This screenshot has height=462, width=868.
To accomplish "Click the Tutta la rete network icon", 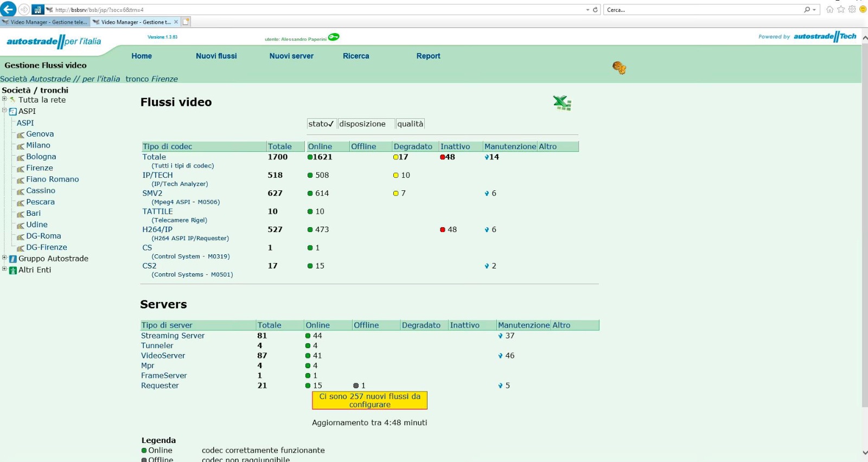I will tap(12, 100).
